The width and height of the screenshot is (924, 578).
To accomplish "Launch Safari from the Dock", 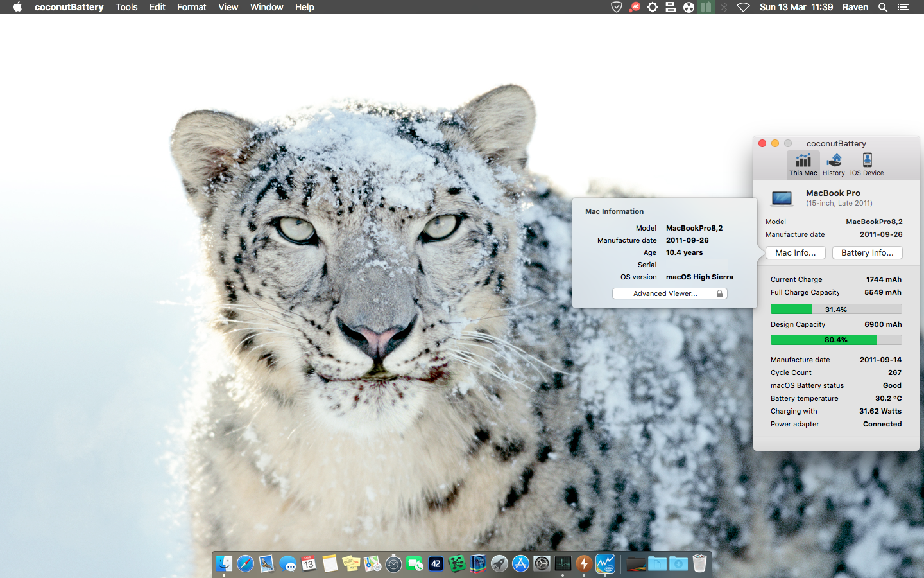I will click(245, 564).
